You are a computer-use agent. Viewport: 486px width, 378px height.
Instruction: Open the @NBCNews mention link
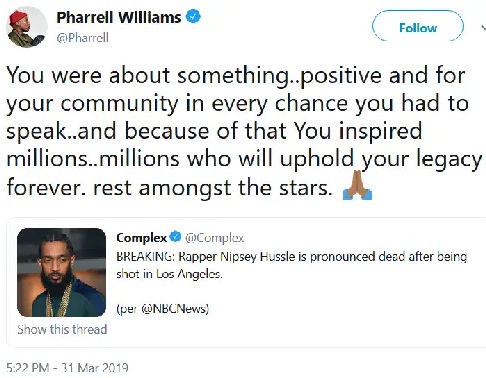[175, 309]
